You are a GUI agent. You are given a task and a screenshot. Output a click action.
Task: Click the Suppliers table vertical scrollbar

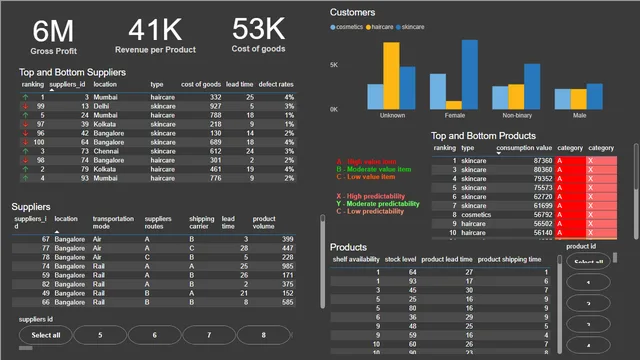coord(322,261)
